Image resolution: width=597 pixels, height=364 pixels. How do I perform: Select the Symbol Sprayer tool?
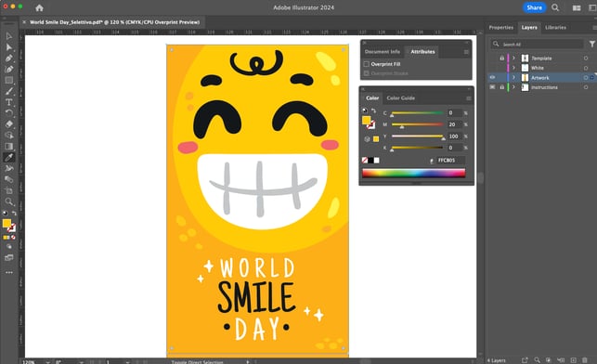click(8, 168)
